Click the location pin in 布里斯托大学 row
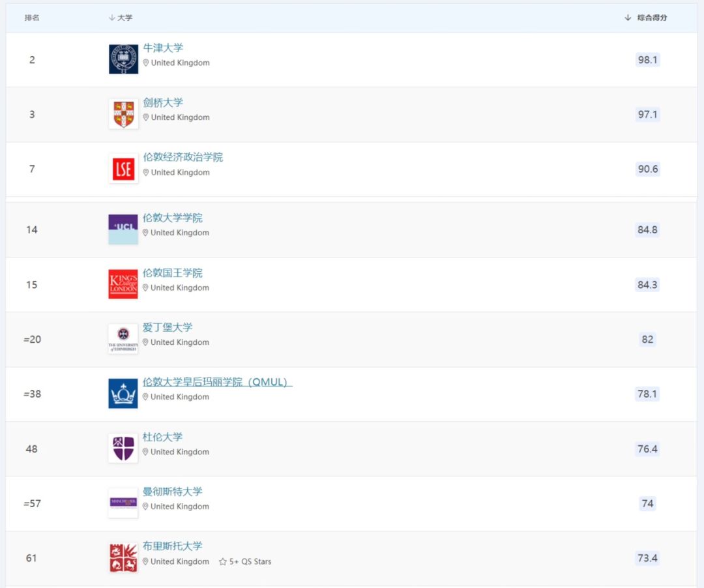 coord(145,561)
